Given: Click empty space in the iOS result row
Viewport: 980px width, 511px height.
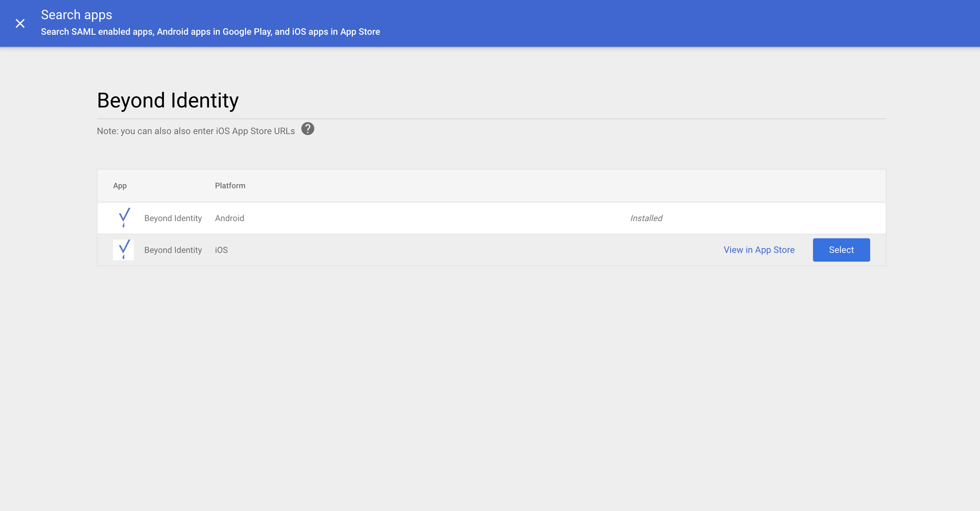Looking at the screenshot, I should click(x=457, y=250).
